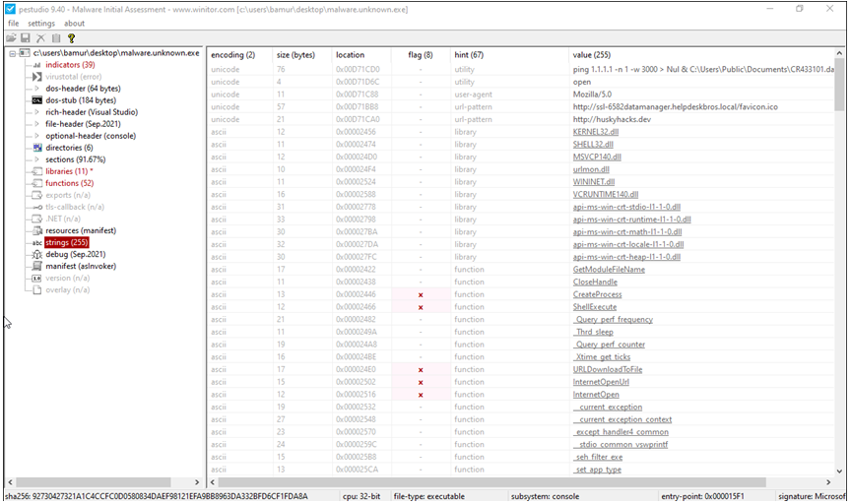Expand the rich-header tree node
The width and height of the screenshot is (851, 504).
pyautogui.click(x=36, y=112)
